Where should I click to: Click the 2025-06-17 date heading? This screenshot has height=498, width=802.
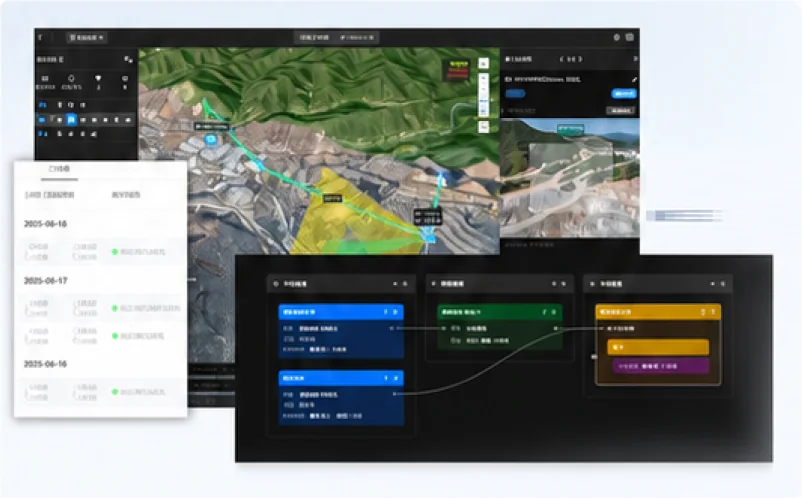45,281
